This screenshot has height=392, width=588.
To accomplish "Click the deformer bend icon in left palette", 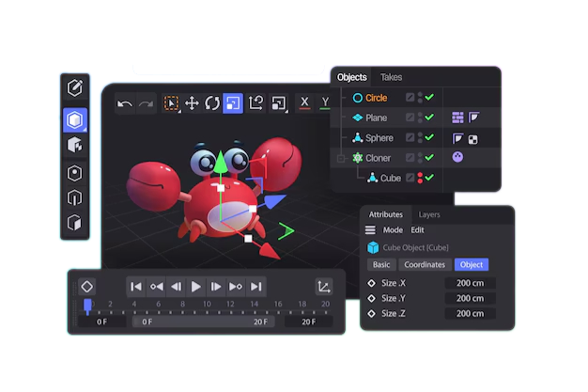I will [74, 197].
